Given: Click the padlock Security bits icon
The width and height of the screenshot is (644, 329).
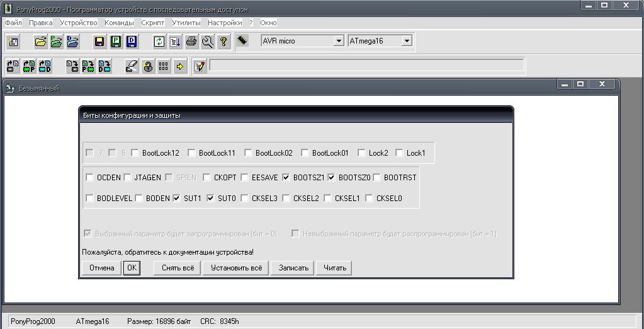Looking at the screenshot, I should click(148, 66).
